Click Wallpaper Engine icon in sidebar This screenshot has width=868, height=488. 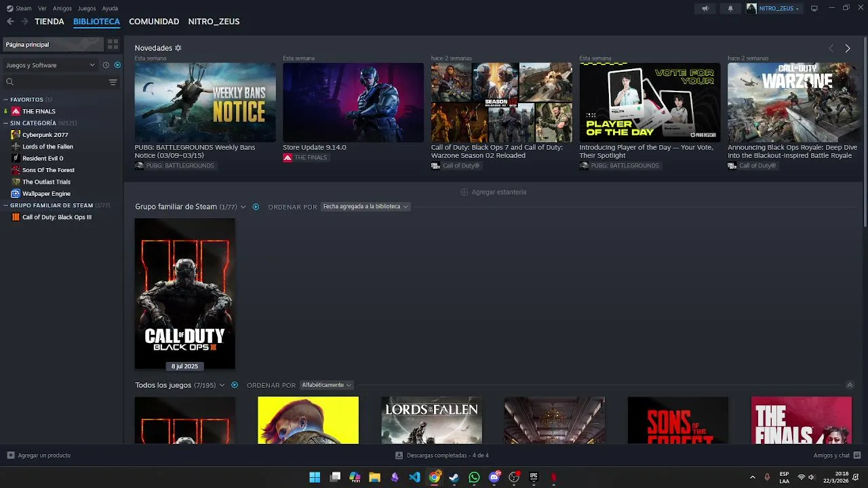pos(16,194)
